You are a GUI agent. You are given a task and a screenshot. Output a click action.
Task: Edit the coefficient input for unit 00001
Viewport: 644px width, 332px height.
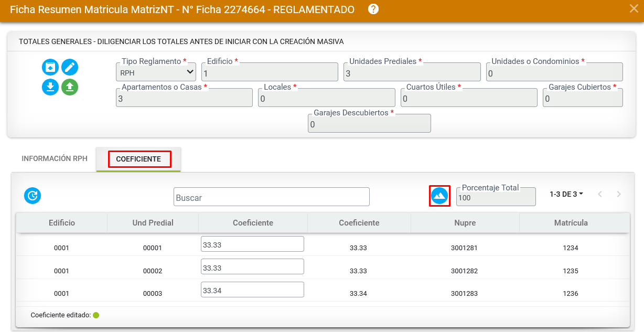click(x=252, y=244)
